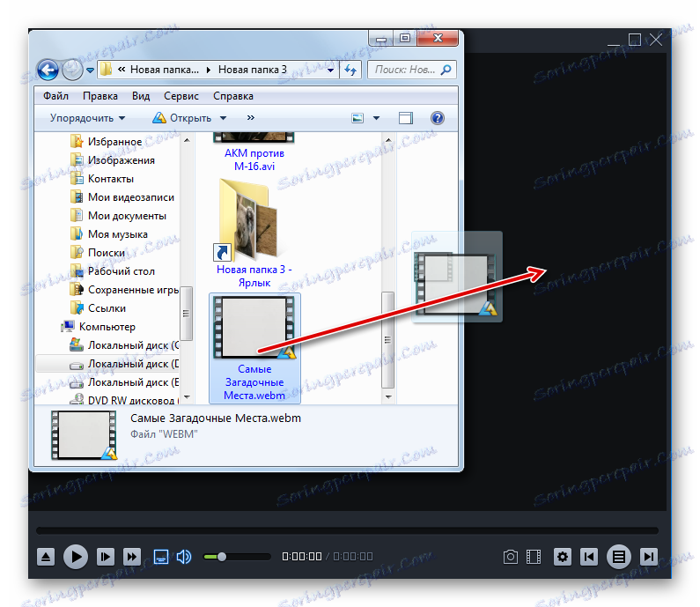Skip to previous track in player

tap(589, 557)
